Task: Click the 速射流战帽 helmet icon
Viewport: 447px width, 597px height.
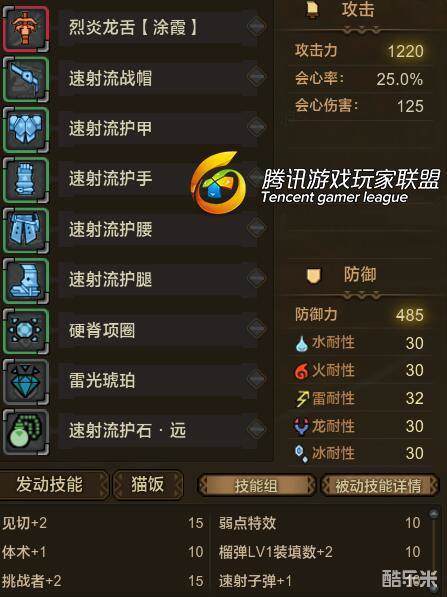Action: (x=26, y=79)
